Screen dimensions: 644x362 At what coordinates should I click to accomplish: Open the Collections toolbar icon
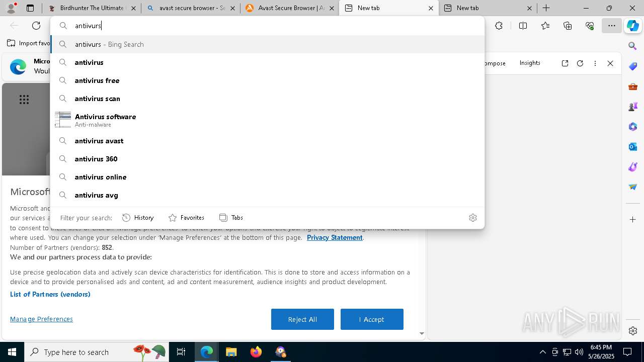pyautogui.click(x=568, y=26)
